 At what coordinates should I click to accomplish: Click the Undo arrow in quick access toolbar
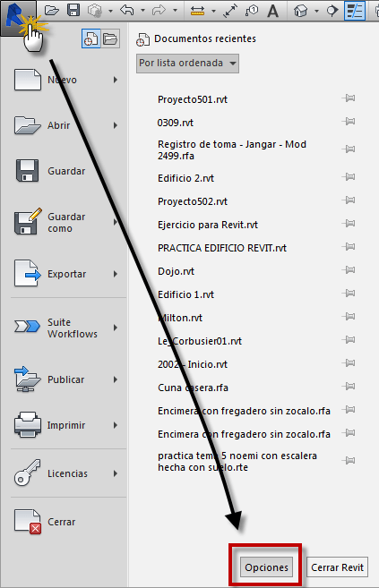(x=127, y=10)
